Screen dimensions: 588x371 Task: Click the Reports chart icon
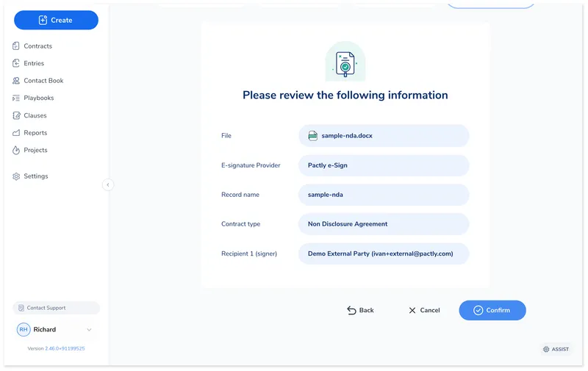(x=15, y=132)
